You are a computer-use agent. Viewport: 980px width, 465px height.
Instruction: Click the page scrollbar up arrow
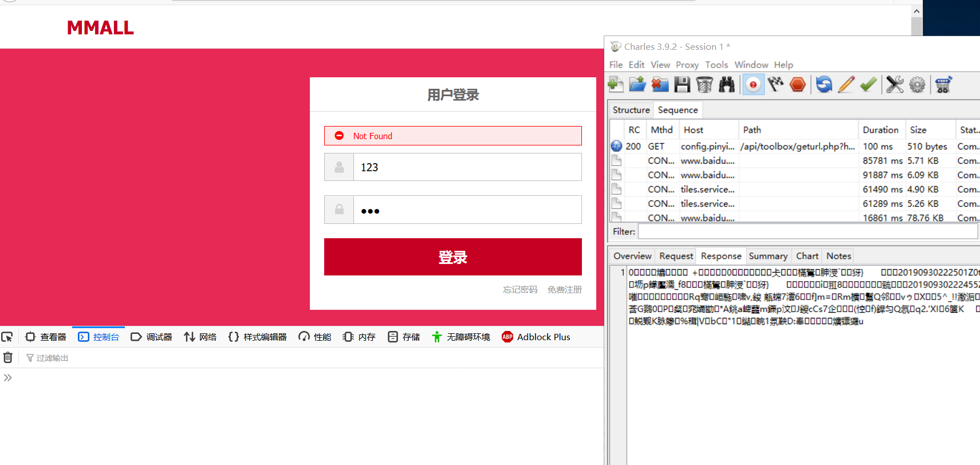pos(916,11)
